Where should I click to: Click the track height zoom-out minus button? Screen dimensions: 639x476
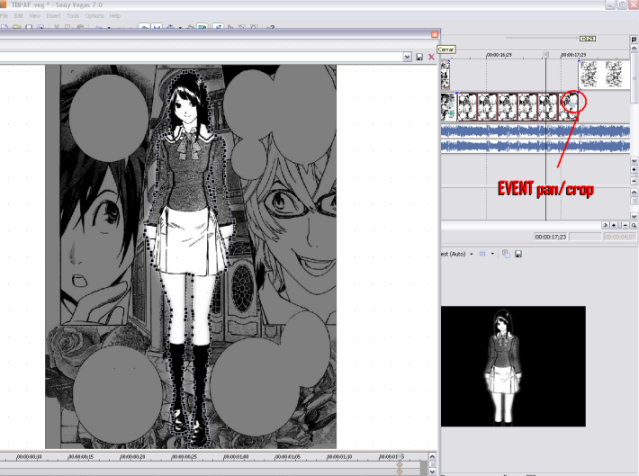(x=634, y=181)
